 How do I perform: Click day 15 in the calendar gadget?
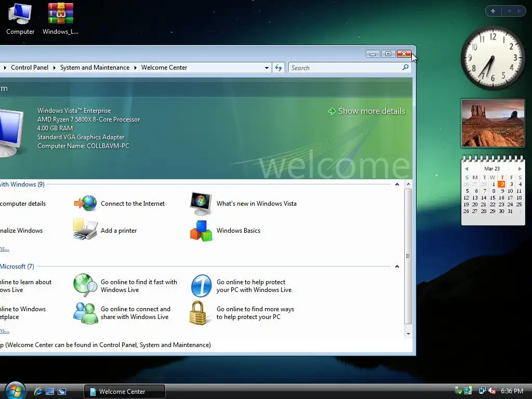tap(493, 197)
